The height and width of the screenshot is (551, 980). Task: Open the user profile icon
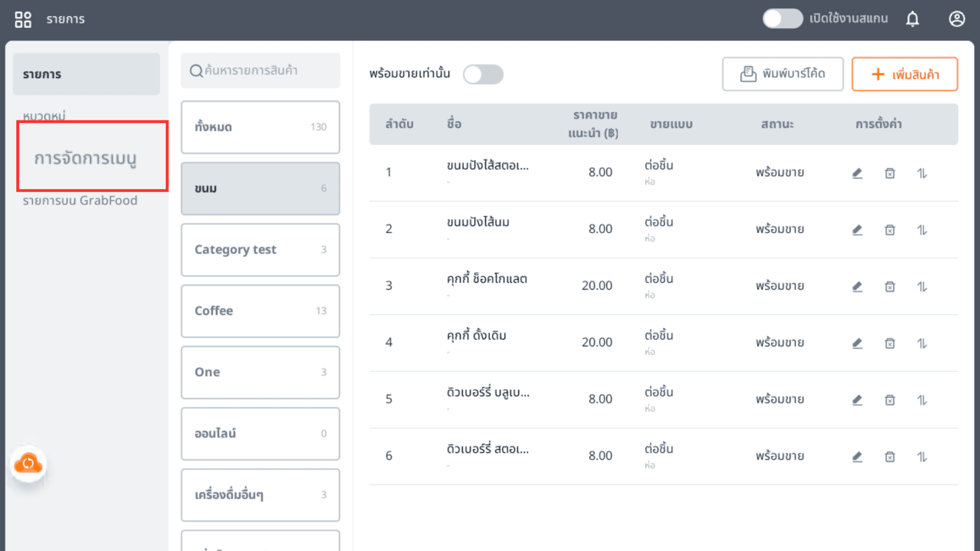click(x=957, y=19)
